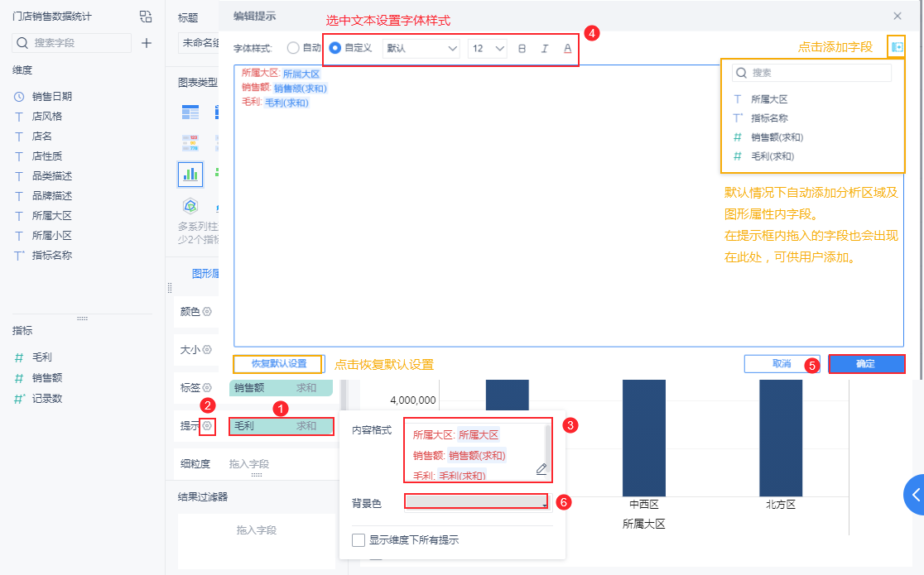Select the grouped table chart type icon
This screenshot has width=924, height=575.
pos(190,112)
